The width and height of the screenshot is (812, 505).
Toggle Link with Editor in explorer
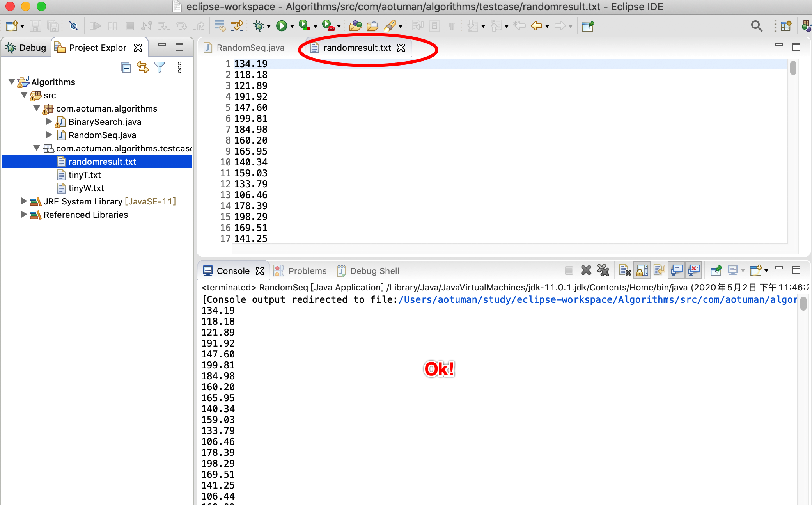click(143, 68)
